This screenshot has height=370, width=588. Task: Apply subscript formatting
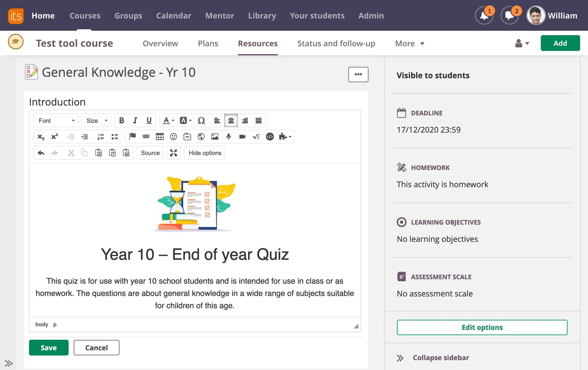click(41, 137)
